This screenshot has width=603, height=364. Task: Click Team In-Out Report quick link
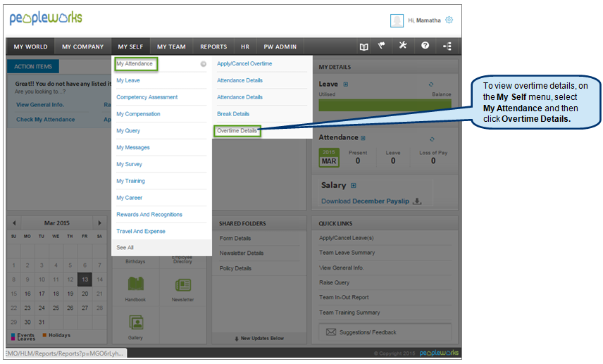(x=344, y=297)
